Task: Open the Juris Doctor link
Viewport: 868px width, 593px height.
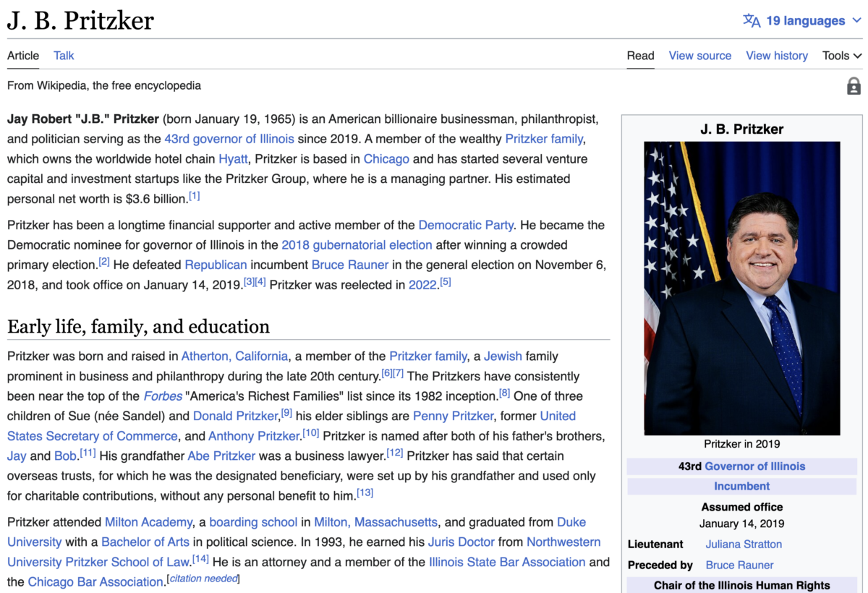Action: point(461,542)
